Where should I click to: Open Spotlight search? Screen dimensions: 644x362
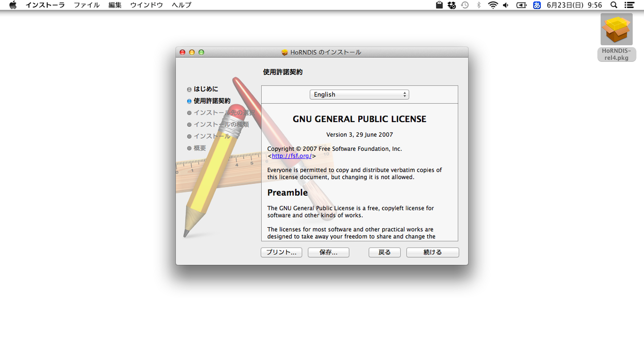point(614,5)
